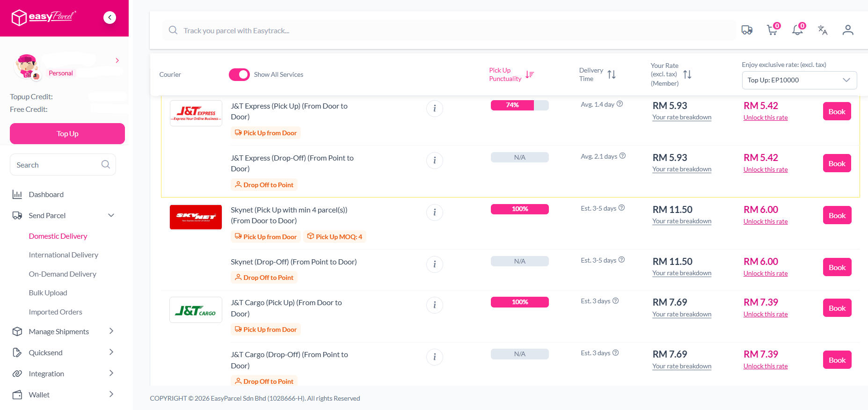The width and height of the screenshot is (868, 410).
Task: Show info for Skynet (Drop-Off)
Action: click(435, 264)
